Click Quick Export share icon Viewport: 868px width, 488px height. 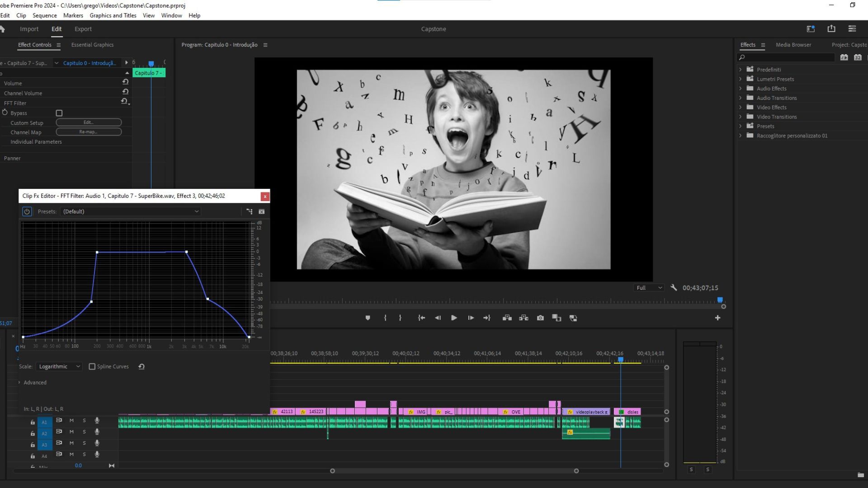831,29
